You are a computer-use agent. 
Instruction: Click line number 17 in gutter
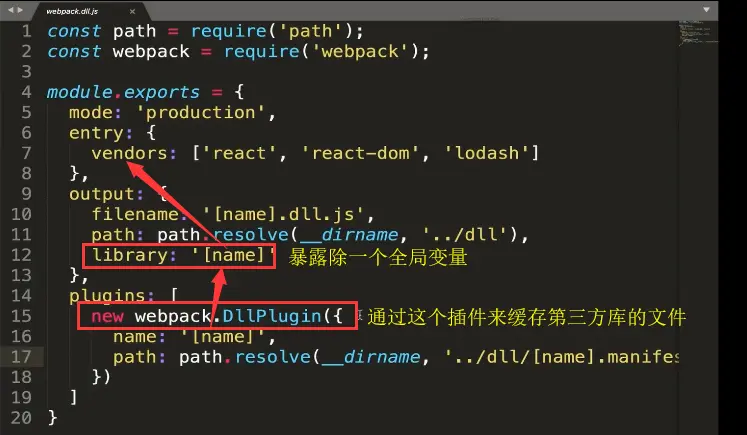tap(21, 357)
